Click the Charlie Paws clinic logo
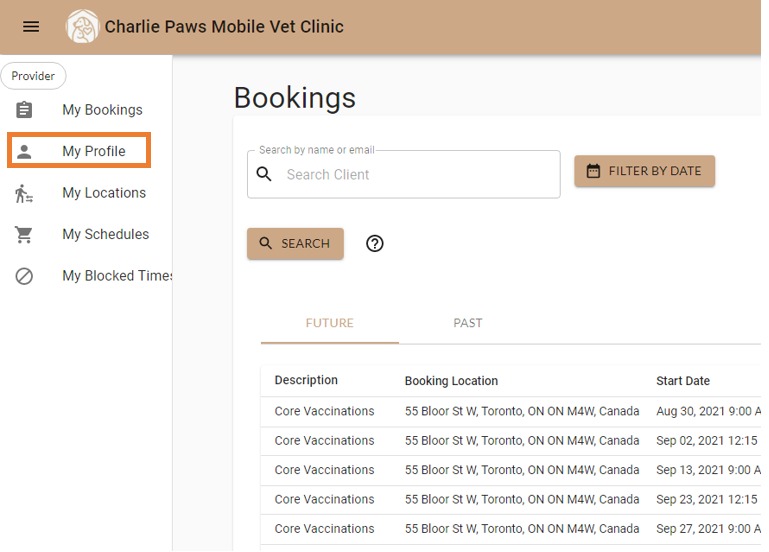Screen dimensions: 769x552 pos(82,27)
